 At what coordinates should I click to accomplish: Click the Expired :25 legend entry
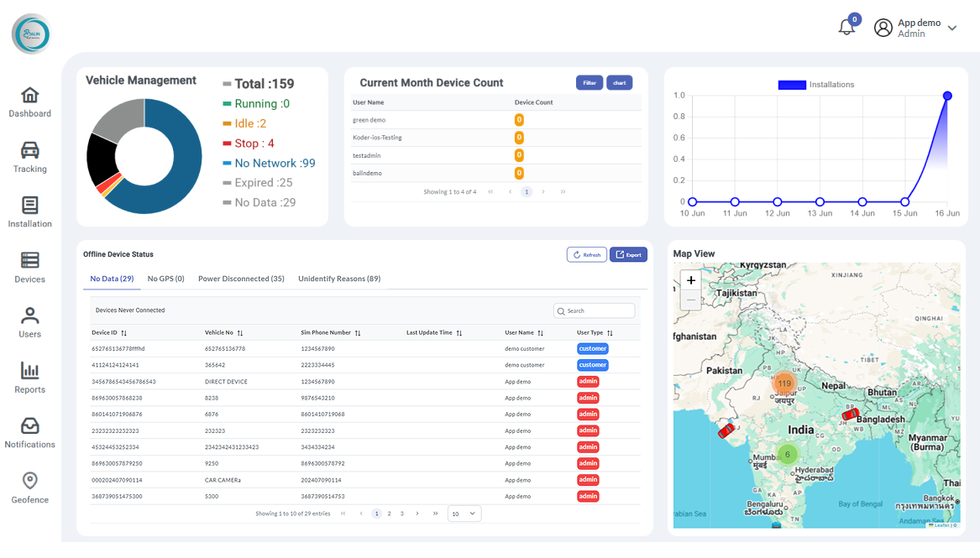tap(258, 183)
